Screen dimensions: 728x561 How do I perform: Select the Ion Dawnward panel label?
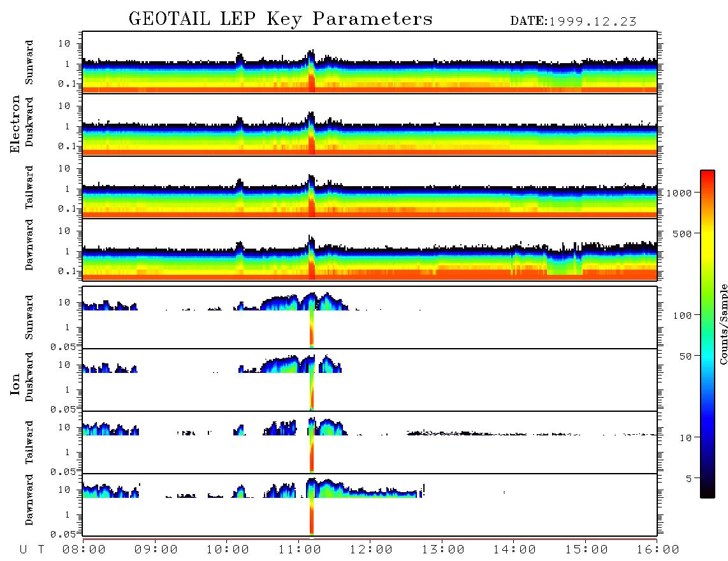tap(29, 500)
